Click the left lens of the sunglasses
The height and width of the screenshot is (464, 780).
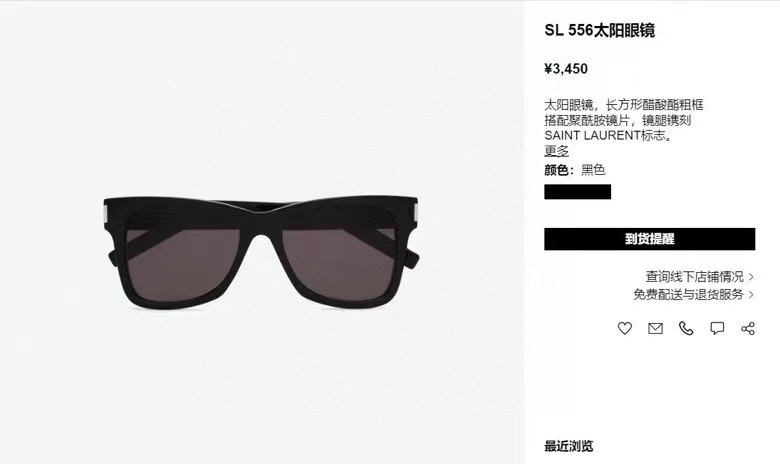coord(182,263)
